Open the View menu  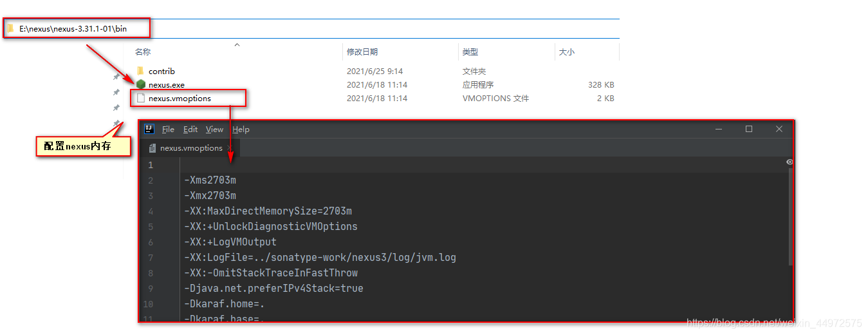click(214, 129)
